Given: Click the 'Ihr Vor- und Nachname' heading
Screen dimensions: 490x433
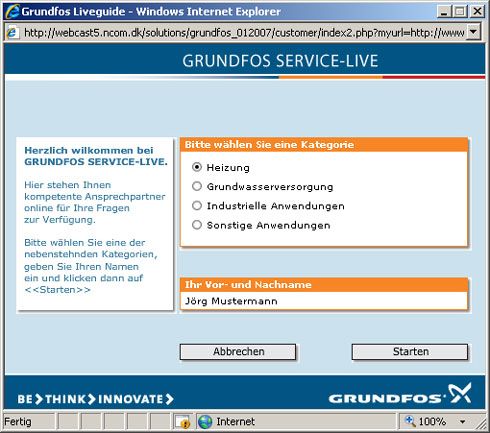Looking at the screenshot, I should click(x=248, y=285).
